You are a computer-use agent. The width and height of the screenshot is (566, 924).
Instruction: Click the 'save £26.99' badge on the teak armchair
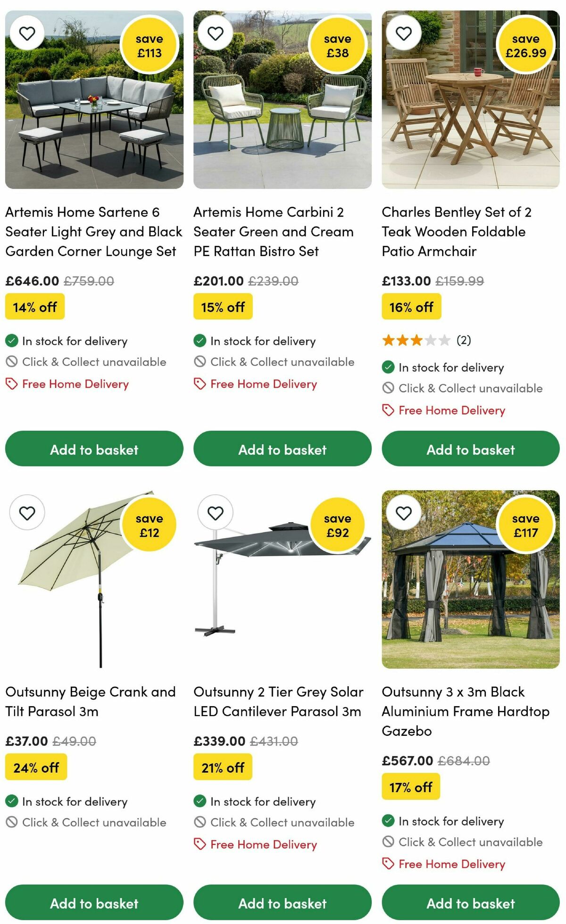click(524, 44)
